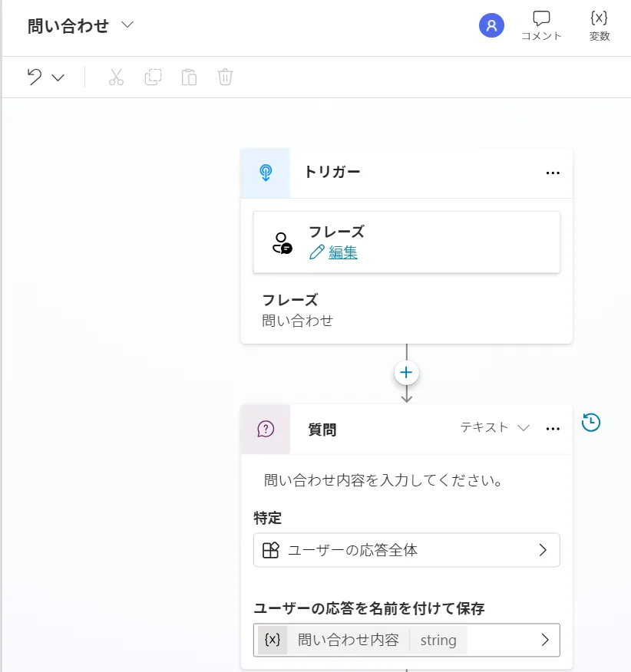
Task: Expand the 問い合わせ topic name dropdown
Action: (x=127, y=25)
